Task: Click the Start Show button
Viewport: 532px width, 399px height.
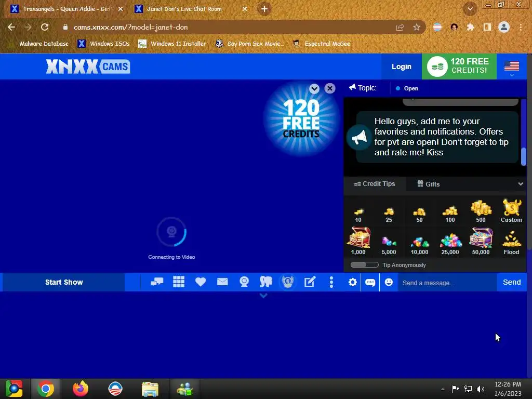Action: 64,282
